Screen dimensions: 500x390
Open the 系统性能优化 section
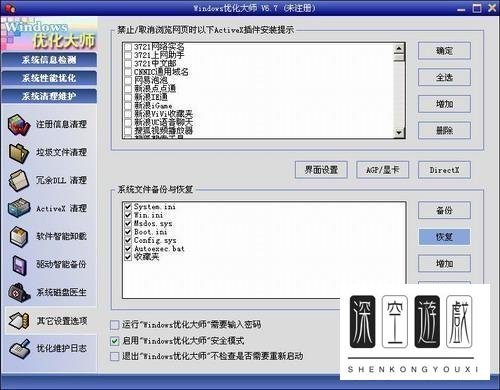[x=49, y=78]
